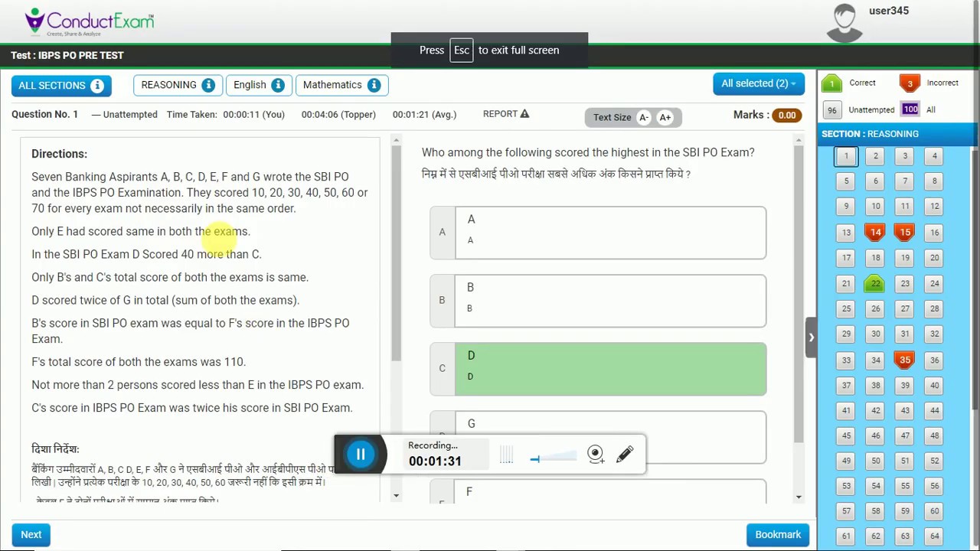The image size is (980, 551).
Task: Open question 53 from the palette
Action: pyautogui.click(x=846, y=486)
